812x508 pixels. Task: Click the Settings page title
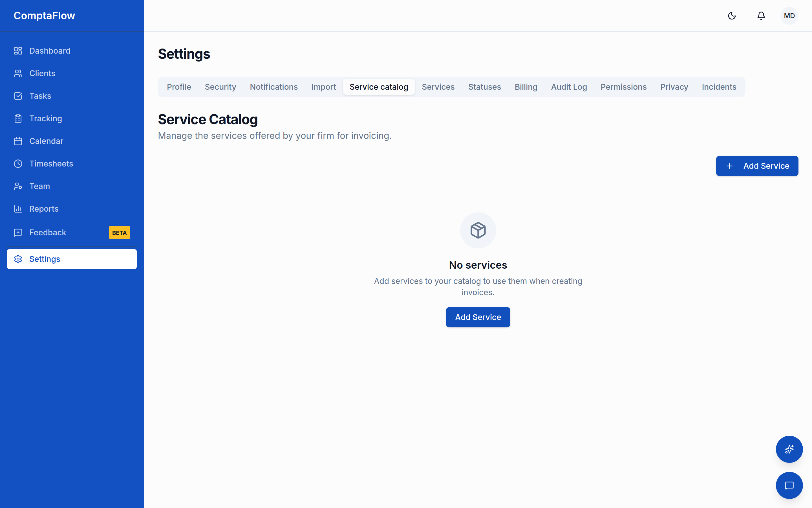(x=184, y=54)
